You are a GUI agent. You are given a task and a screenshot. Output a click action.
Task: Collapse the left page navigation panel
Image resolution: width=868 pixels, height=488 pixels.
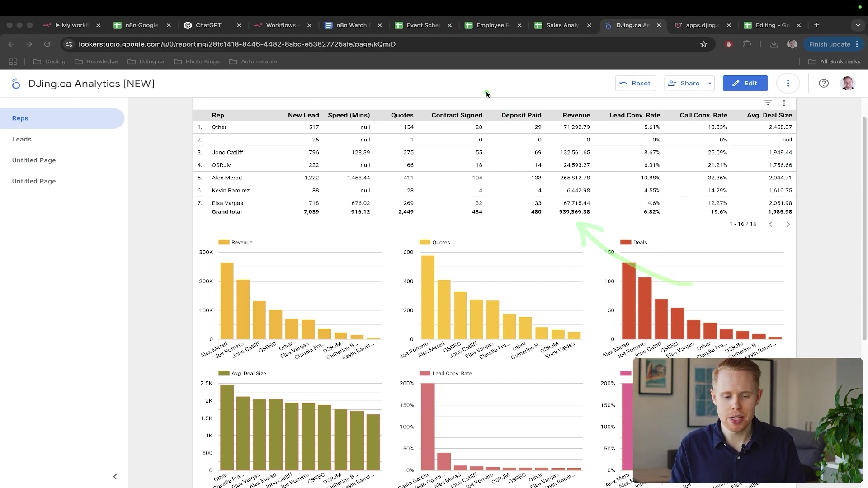click(x=115, y=477)
